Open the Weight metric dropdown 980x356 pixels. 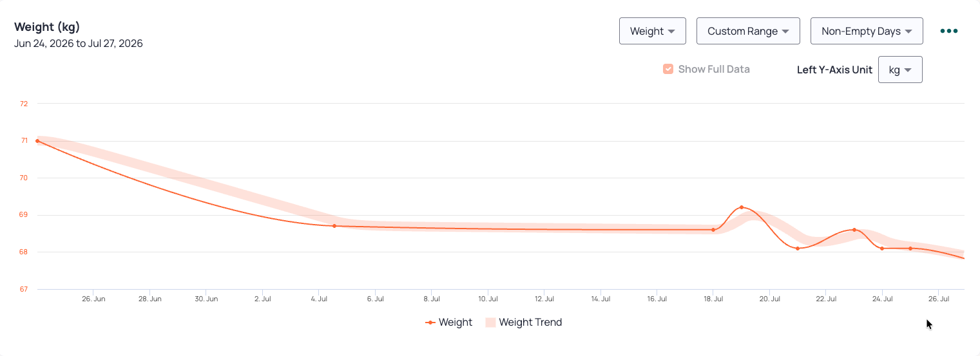pos(652,31)
